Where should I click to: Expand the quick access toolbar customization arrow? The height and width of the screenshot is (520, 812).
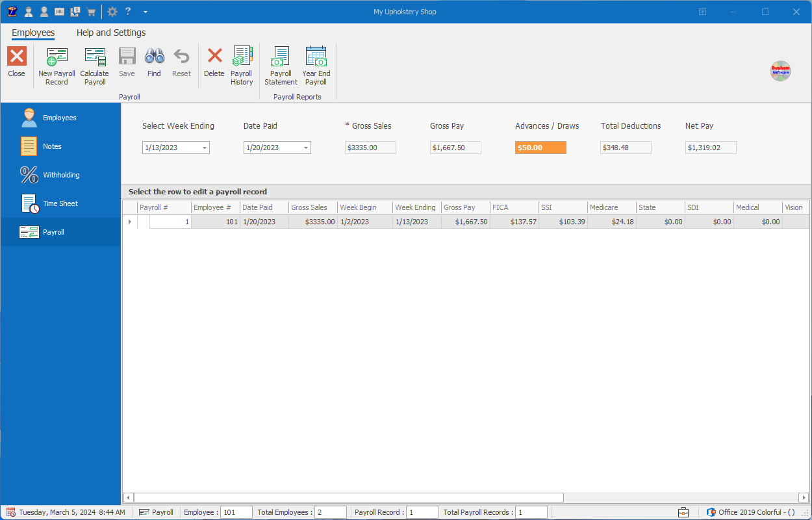[145, 11]
